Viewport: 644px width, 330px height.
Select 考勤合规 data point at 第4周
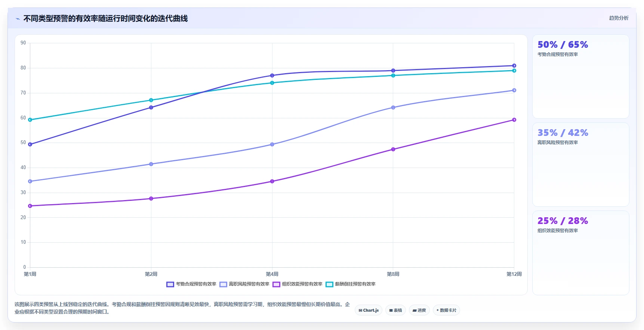coord(272,75)
